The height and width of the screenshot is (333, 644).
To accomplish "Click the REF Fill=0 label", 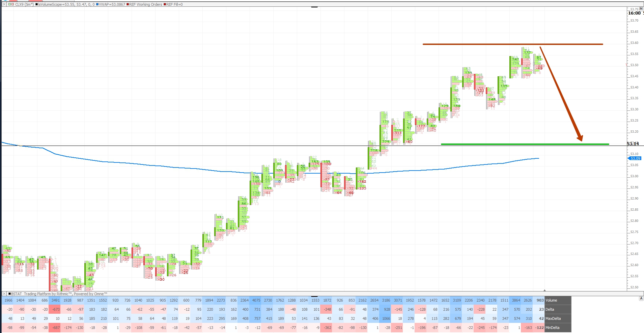I will (x=174, y=4).
